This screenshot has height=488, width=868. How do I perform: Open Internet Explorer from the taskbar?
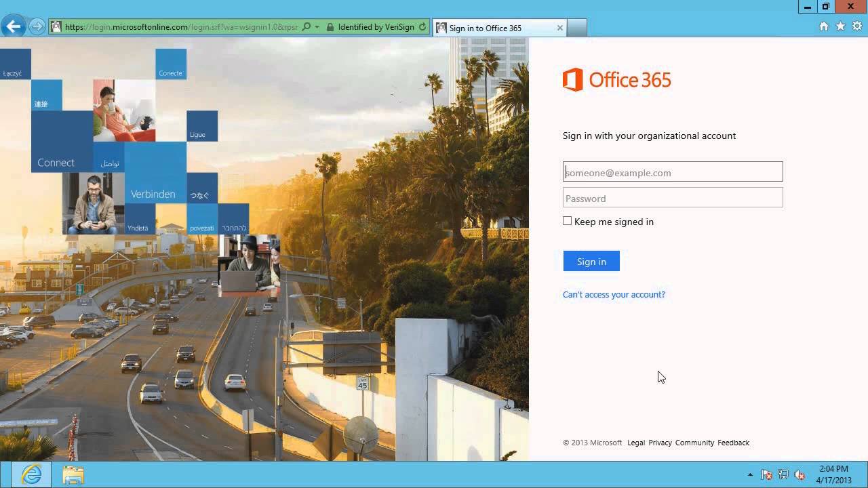pyautogui.click(x=31, y=474)
